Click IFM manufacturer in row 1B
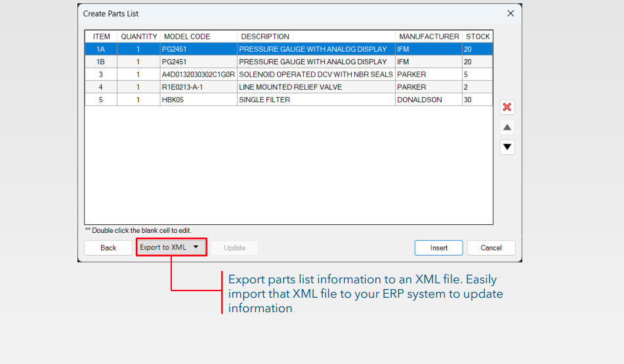The height and width of the screenshot is (364, 624). click(428, 62)
